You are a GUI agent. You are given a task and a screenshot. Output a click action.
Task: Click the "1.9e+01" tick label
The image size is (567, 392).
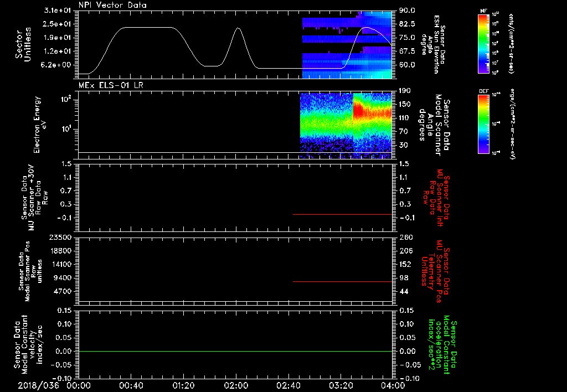pyautogui.click(x=58, y=38)
